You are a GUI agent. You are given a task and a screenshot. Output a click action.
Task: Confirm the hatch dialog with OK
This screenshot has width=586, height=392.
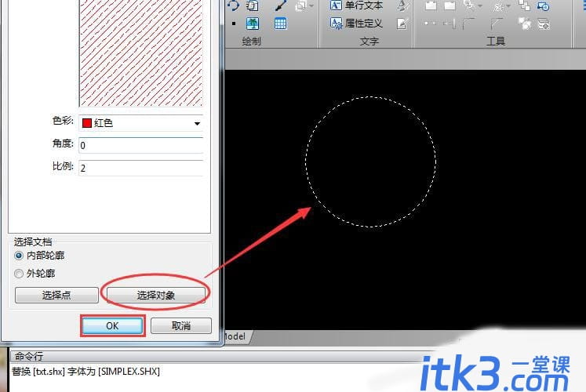(x=112, y=326)
